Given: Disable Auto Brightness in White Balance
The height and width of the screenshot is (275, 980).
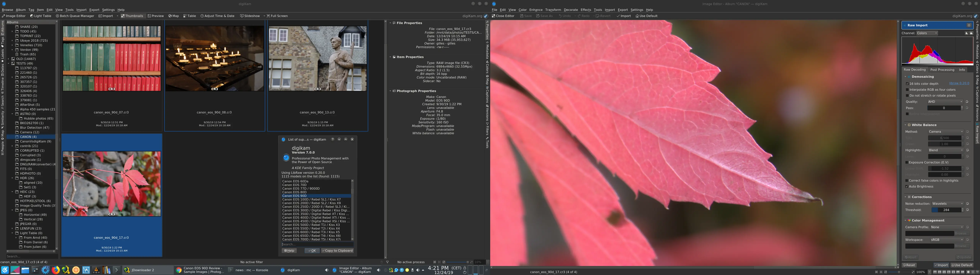Looking at the screenshot, I should (x=907, y=187).
